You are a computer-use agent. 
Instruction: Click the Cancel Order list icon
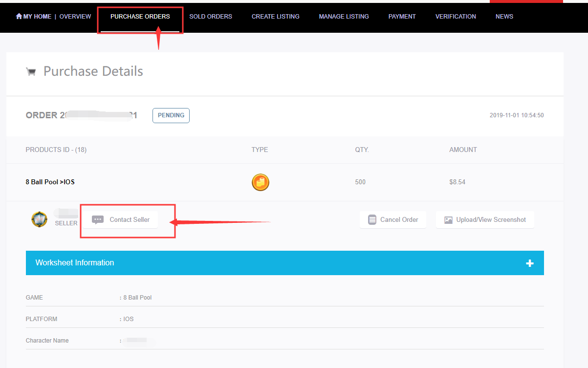tap(372, 220)
